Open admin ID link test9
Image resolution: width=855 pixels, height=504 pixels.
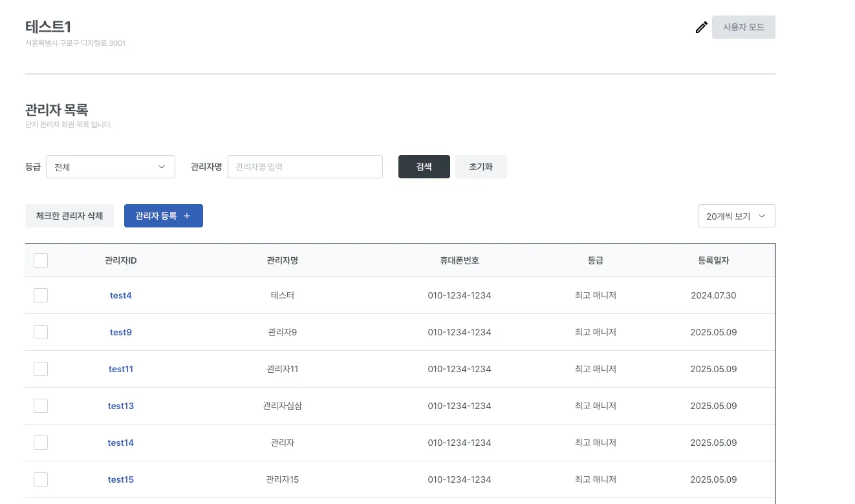[x=121, y=332]
